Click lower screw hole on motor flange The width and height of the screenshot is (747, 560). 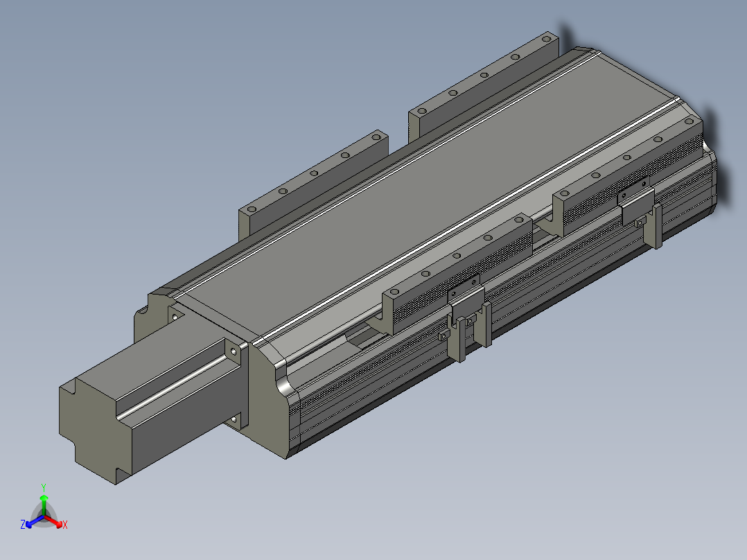point(234,420)
